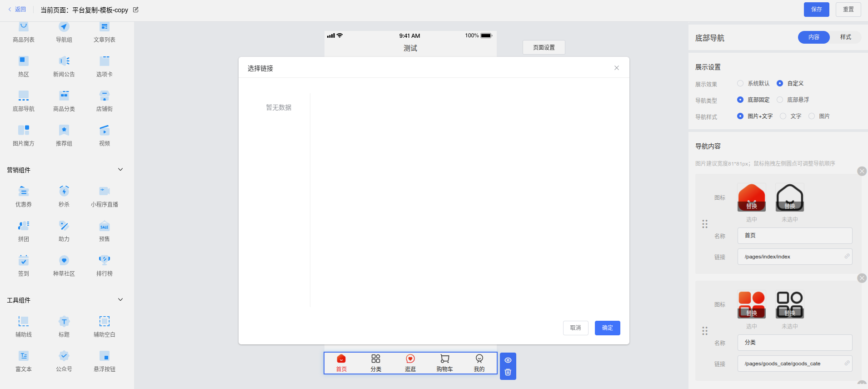The height and width of the screenshot is (389, 868).
Task: Click the 秒杀 flash sale component icon
Action: (64, 192)
